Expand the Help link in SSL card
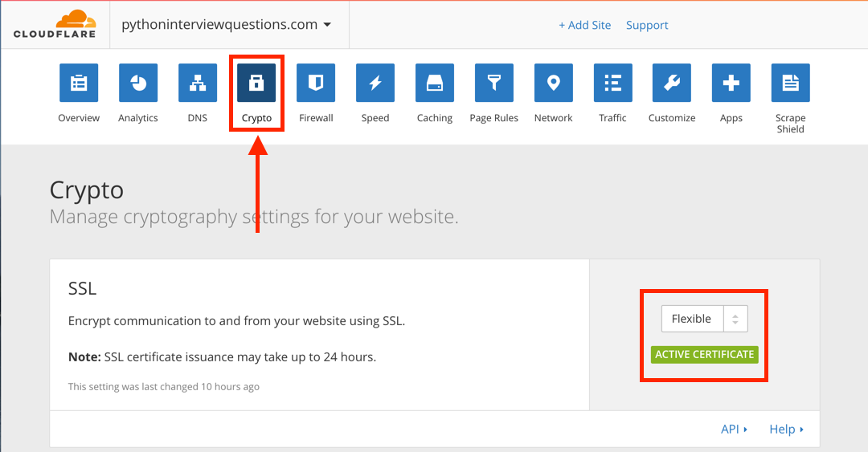 coord(787,430)
